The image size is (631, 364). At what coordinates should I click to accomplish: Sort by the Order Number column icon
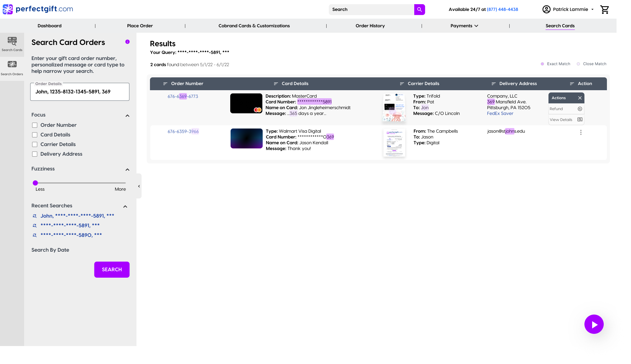(x=165, y=84)
